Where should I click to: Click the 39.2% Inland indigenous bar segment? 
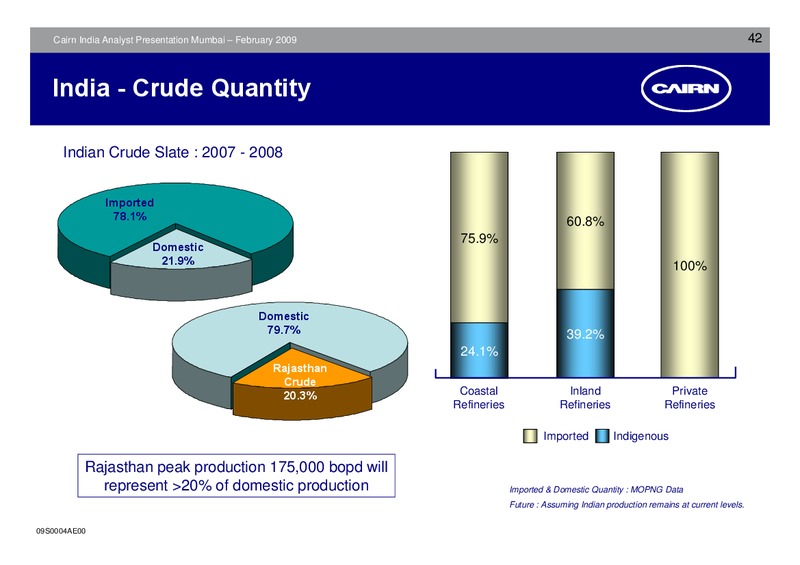(x=585, y=333)
